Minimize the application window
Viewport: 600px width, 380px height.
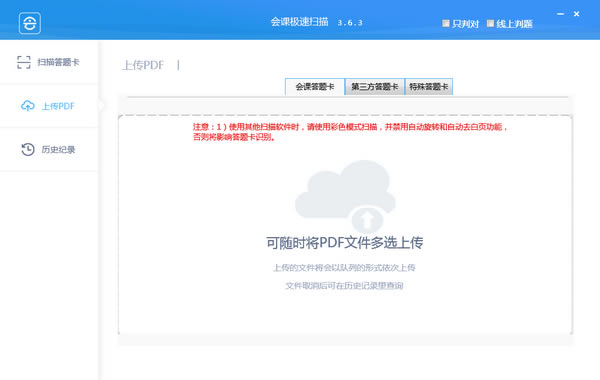tap(561, 14)
